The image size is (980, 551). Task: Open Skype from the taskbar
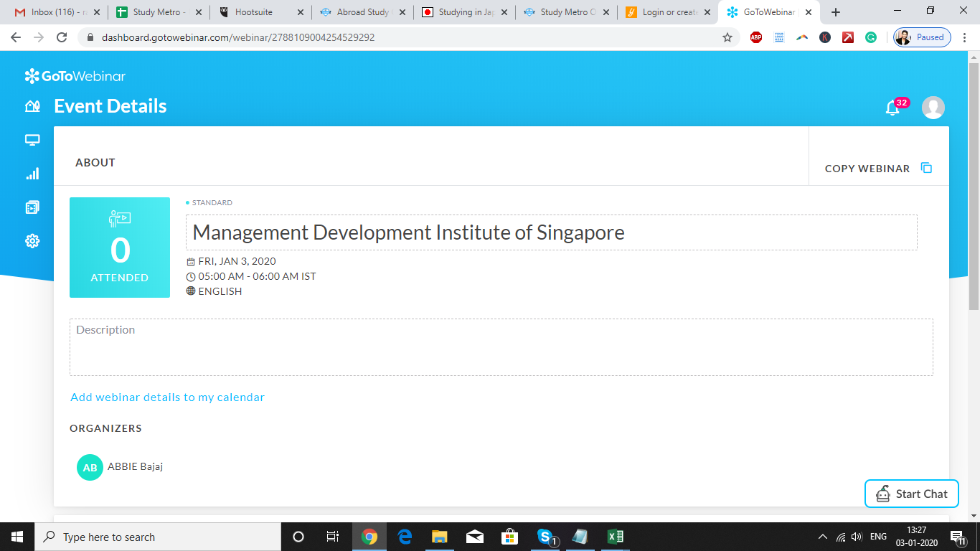545,537
